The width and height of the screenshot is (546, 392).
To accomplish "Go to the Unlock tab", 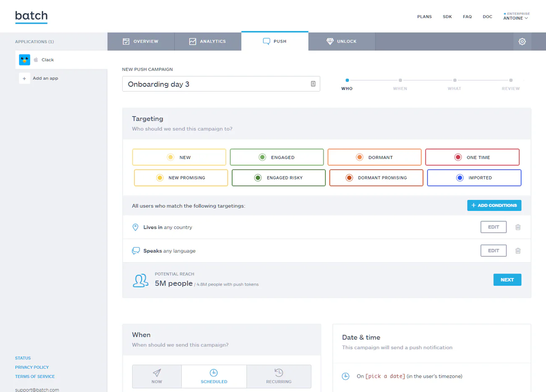I will (x=342, y=42).
